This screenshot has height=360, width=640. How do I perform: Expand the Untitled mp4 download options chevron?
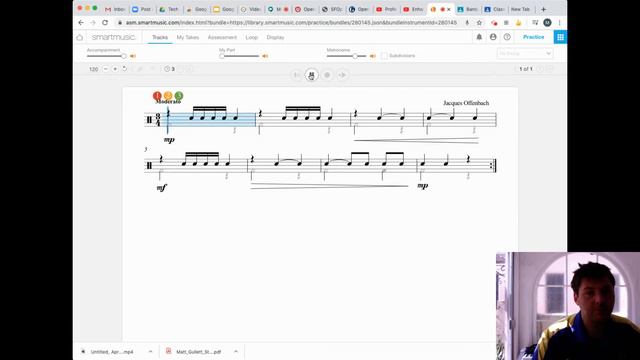(x=150, y=351)
